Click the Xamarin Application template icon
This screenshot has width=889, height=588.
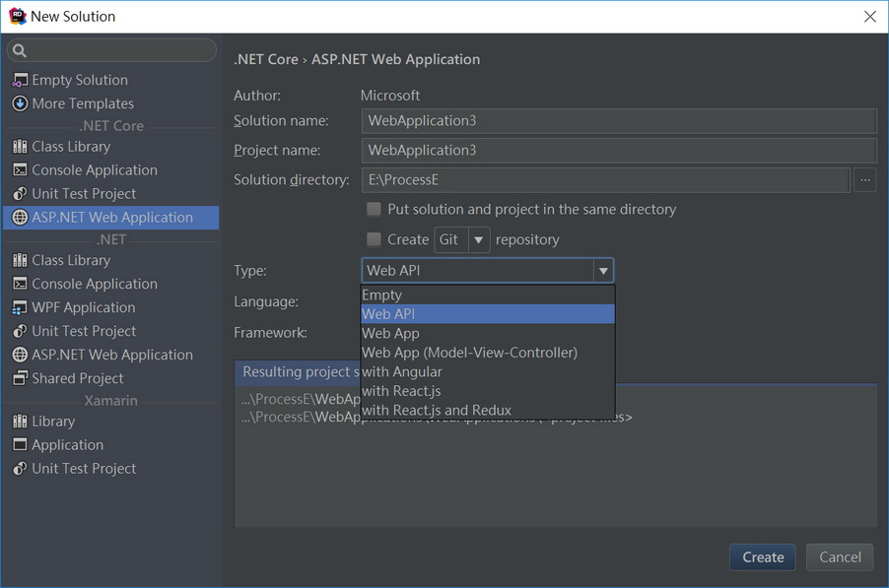coord(20,445)
